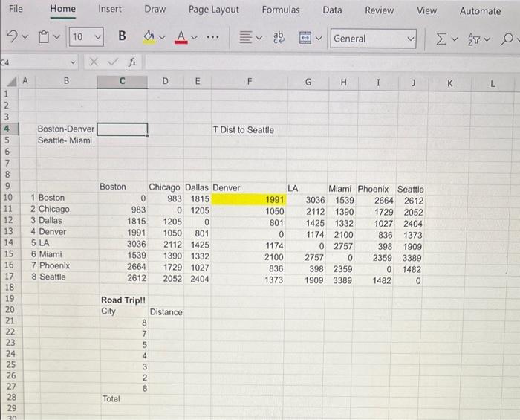This screenshot has width=520, height=420.
Task: Expand the Merge options arrow
Action: 319,39
